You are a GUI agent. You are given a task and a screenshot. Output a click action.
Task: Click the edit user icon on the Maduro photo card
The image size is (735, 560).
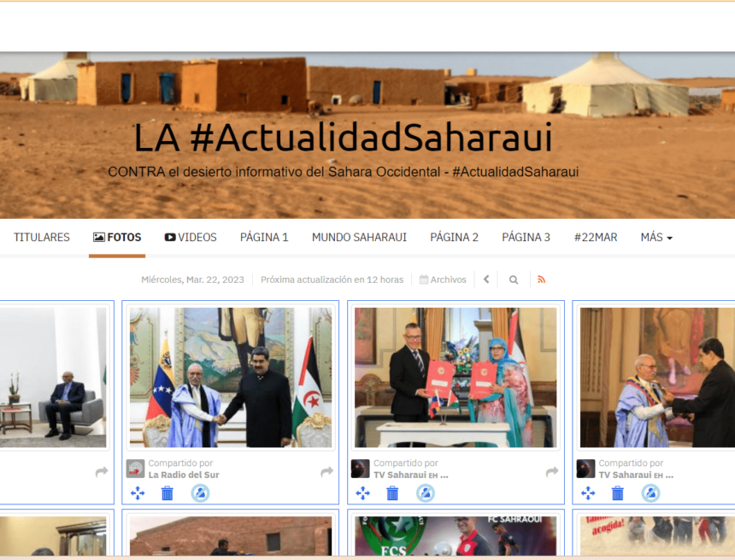[201, 493]
